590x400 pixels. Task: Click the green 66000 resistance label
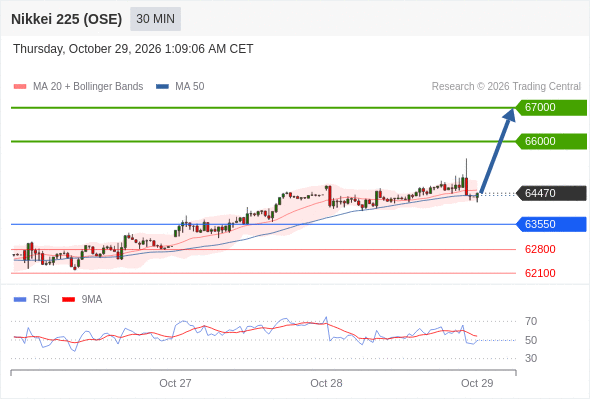[x=551, y=141]
